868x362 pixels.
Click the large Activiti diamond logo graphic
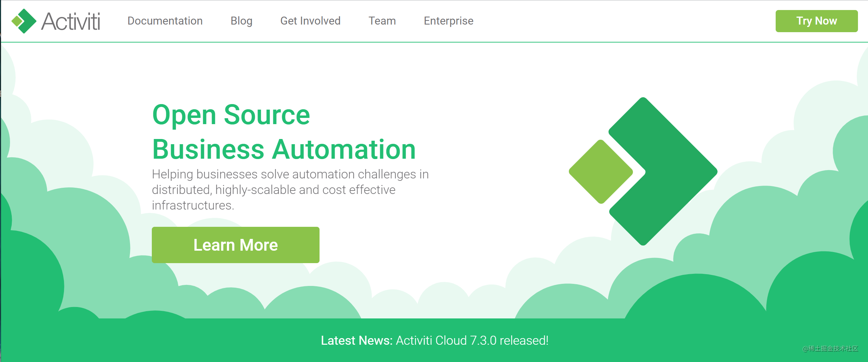643,171
